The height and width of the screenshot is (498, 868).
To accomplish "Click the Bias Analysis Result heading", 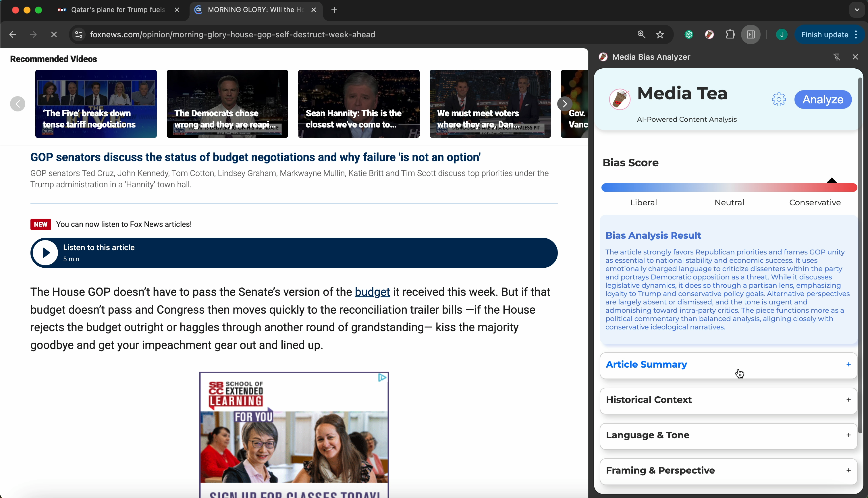I will coord(653,236).
